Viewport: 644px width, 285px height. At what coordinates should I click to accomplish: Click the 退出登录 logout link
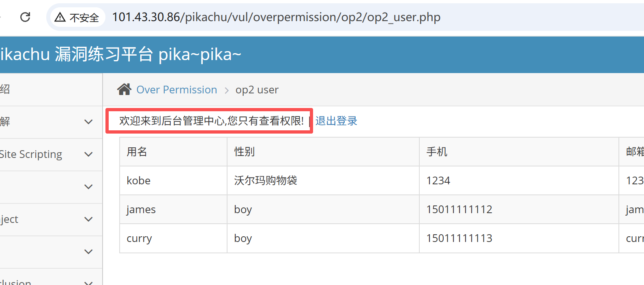coord(336,121)
